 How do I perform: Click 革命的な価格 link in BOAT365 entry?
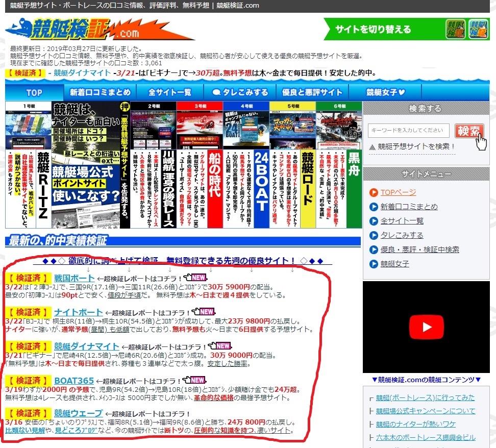tap(213, 397)
